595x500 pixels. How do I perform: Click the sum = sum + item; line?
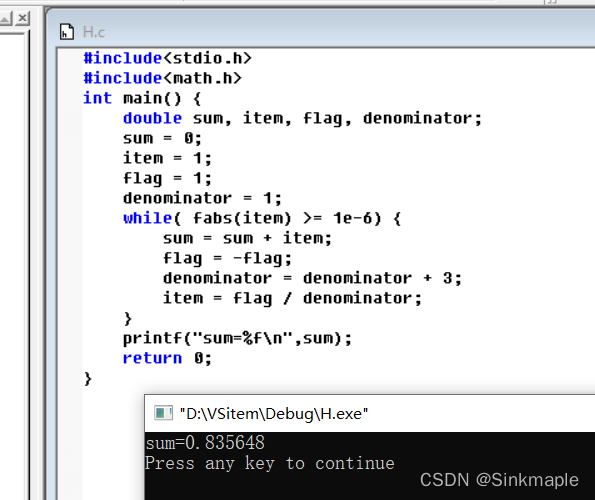[247, 238]
